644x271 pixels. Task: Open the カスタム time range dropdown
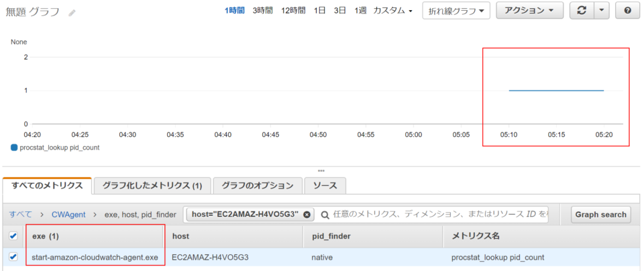392,11
